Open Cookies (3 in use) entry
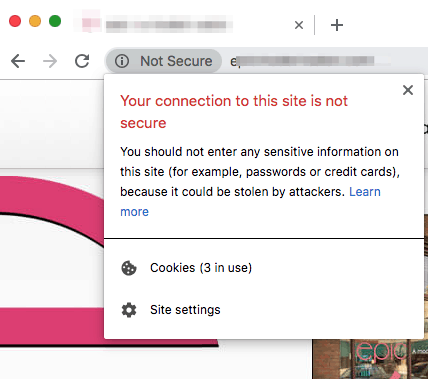The width and height of the screenshot is (428, 379). coord(264,268)
